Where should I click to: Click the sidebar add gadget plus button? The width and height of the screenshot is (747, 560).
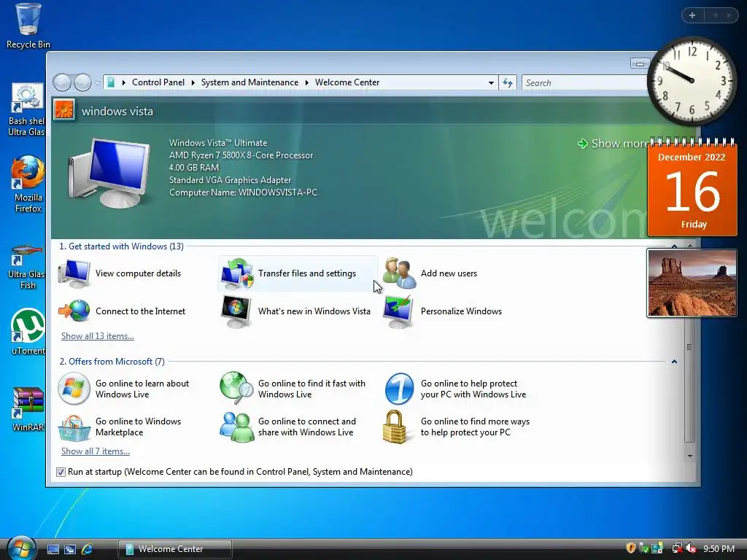tap(692, 15)
